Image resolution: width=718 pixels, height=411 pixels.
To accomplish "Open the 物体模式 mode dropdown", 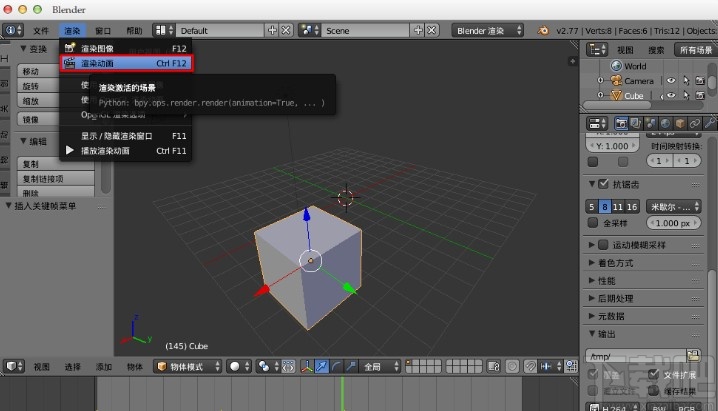I will tap(188, 367).
